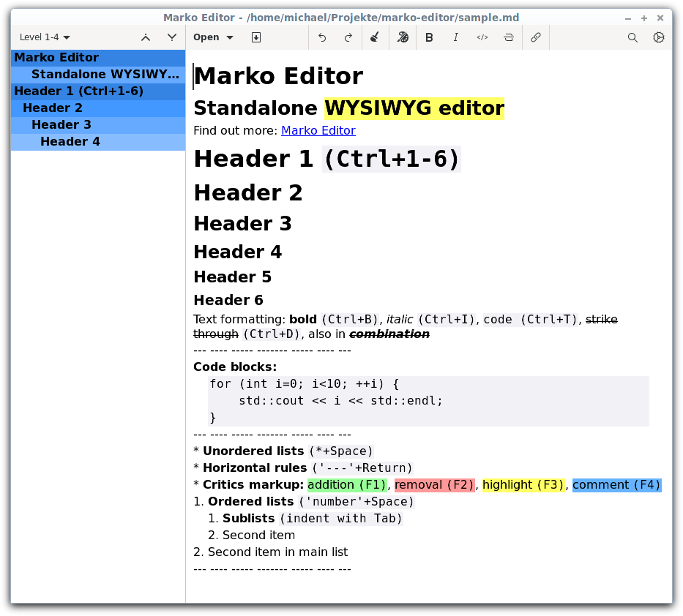This screenshot has width=683, height=616.
Task: Select 'Header 2' in the outline sidebar
Action: click(x=98, y=108)
